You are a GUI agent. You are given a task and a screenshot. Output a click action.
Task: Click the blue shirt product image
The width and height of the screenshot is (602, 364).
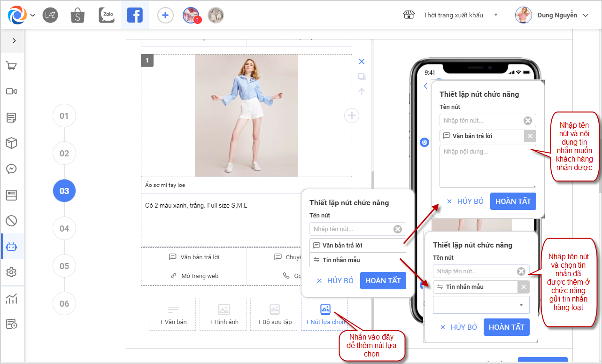247,116
